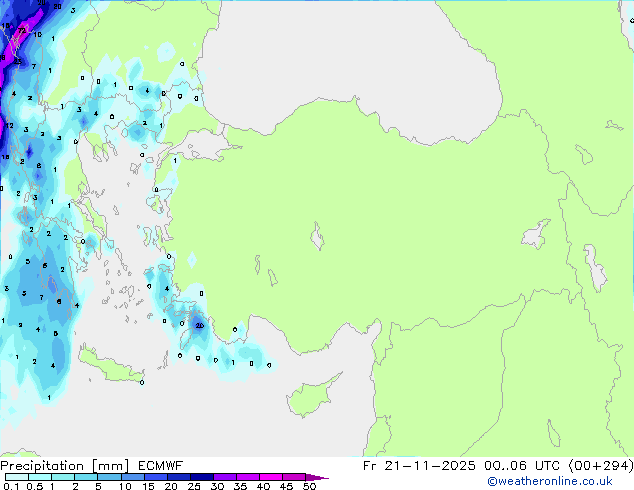Click the '40' legend label
634x490 pixels.
pos(264,486)
